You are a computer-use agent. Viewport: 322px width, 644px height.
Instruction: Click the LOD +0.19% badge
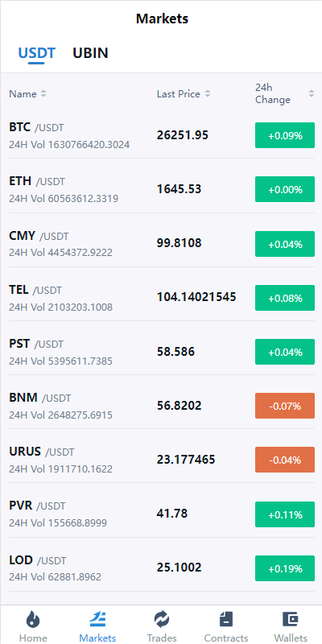click(x=285, y=568)
